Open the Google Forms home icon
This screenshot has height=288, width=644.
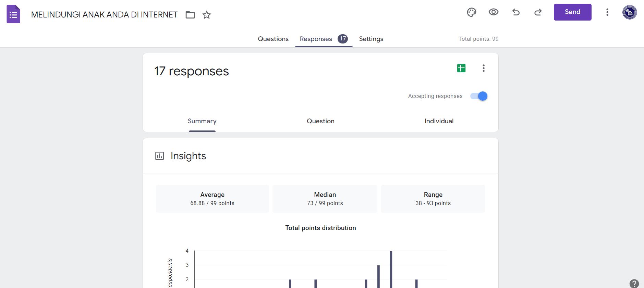(13, 14)
